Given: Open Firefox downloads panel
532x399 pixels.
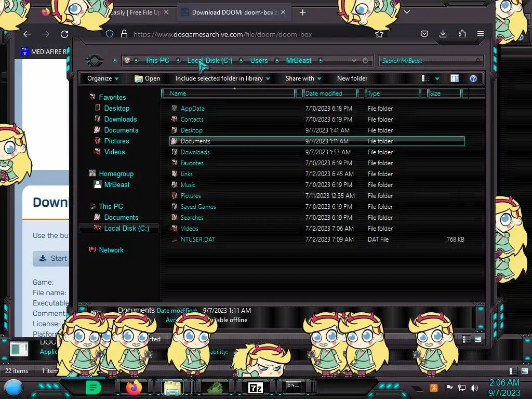Looking at the screenshot, I should (443, 34).
